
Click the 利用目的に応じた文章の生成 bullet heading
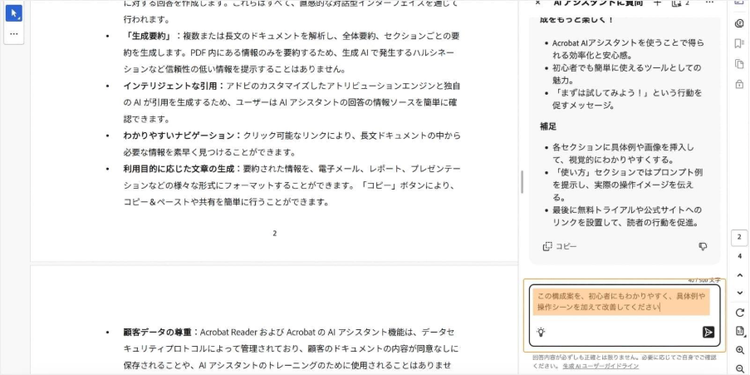[180, 169]
